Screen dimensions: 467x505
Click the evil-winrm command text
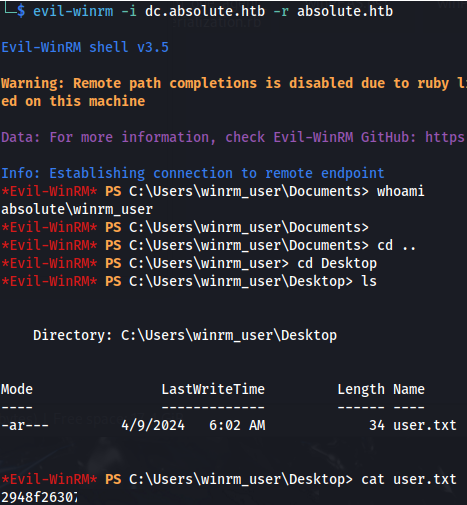(x=73, y=11)
